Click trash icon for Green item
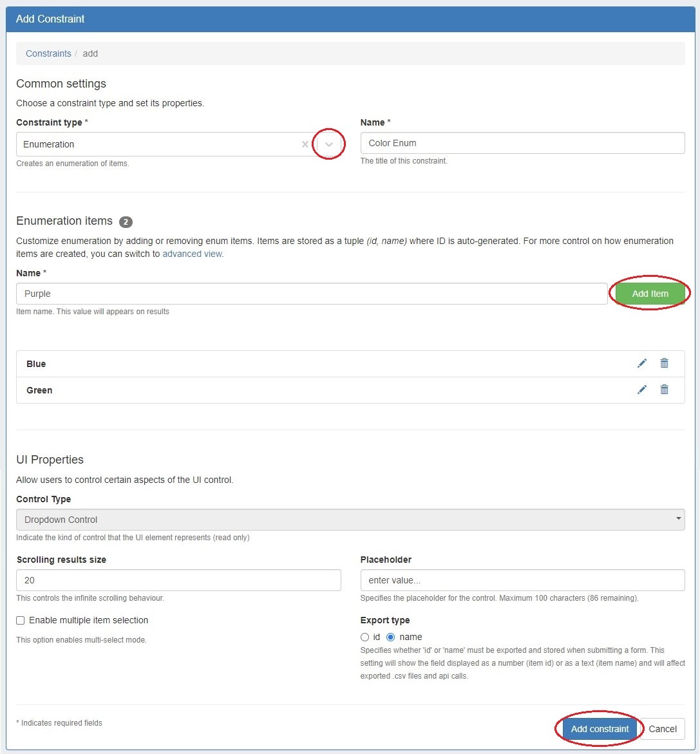700x754 pixels. 664,390
